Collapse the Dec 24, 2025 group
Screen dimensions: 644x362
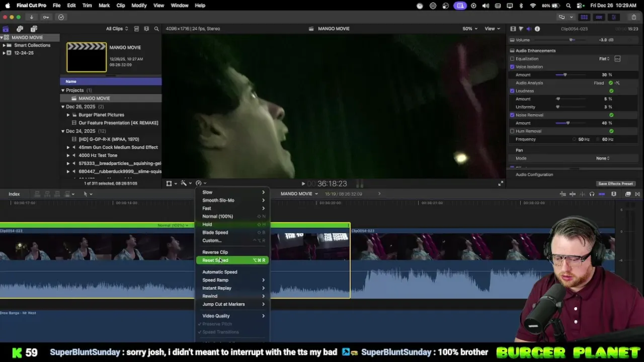[63, 131]
